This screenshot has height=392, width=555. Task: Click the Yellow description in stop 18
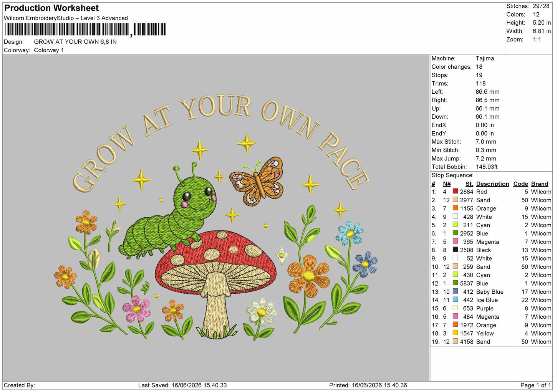click(485, 333)
